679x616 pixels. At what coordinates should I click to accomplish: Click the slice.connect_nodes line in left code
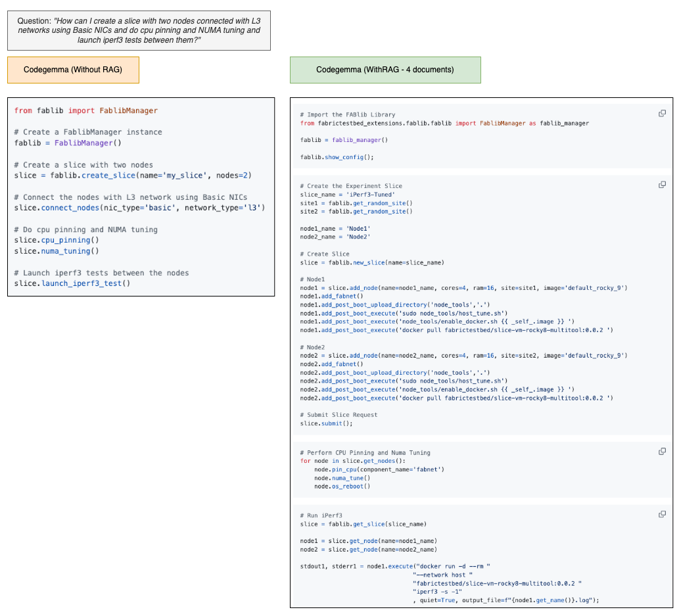pyautogui.click(x=139, y=208)
